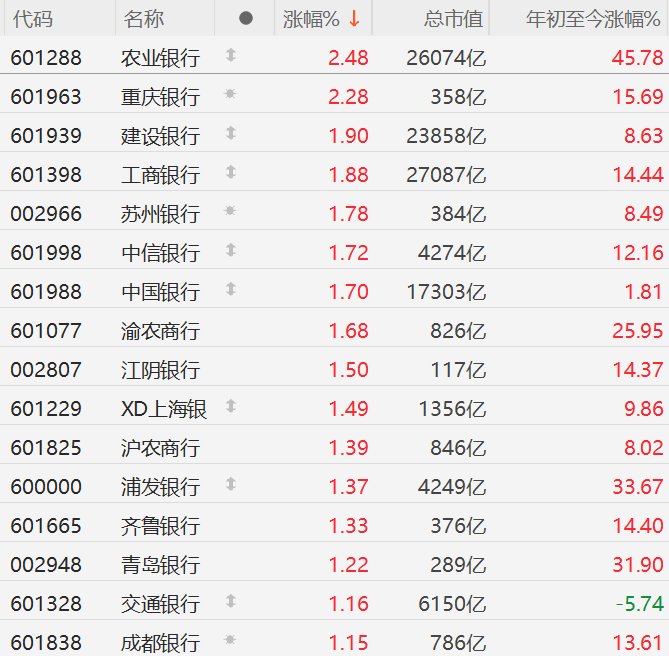Image resolution: width=669 pixels, height=656 pixels.
Task: Click stock code 600000
Action: pyautogui.click(x=46, y=487)
